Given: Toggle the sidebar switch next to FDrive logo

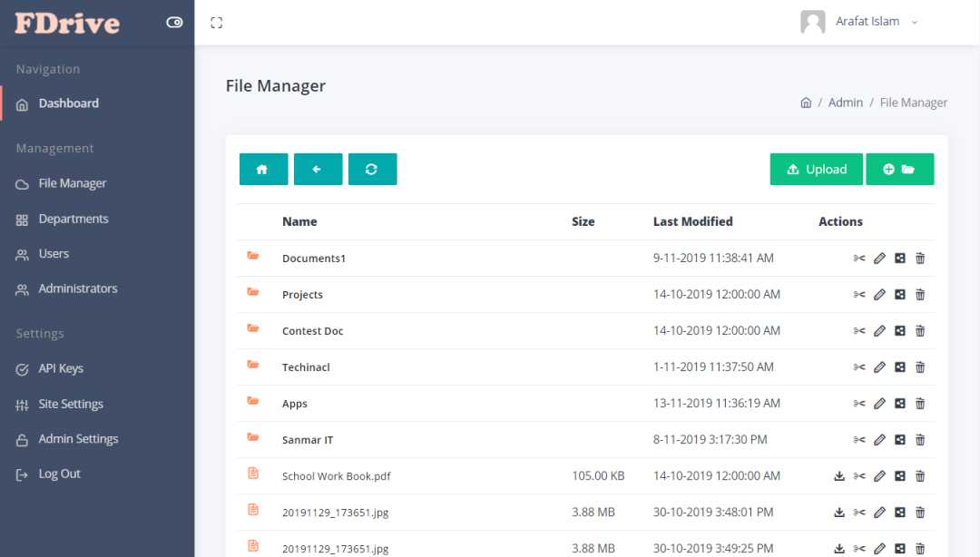Looking at the screenshot, I should pyautogui.click(x=175, y=23).
